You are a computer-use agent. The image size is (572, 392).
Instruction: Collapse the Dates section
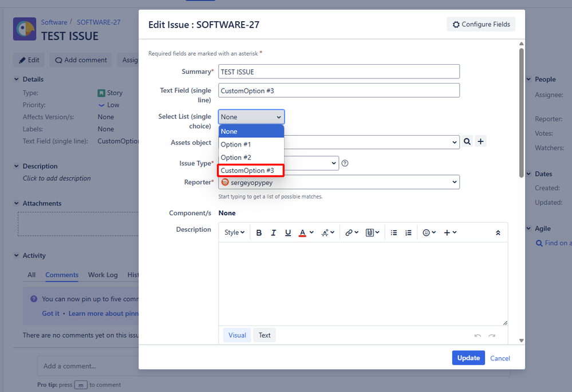pos(528,173)
